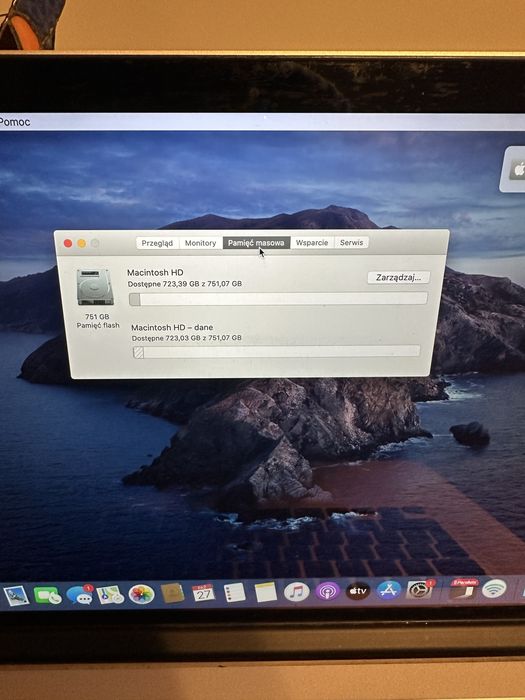Screen dimensions: 525x700
Task: Launch the Apple TV app
Action: click(358, 591)
